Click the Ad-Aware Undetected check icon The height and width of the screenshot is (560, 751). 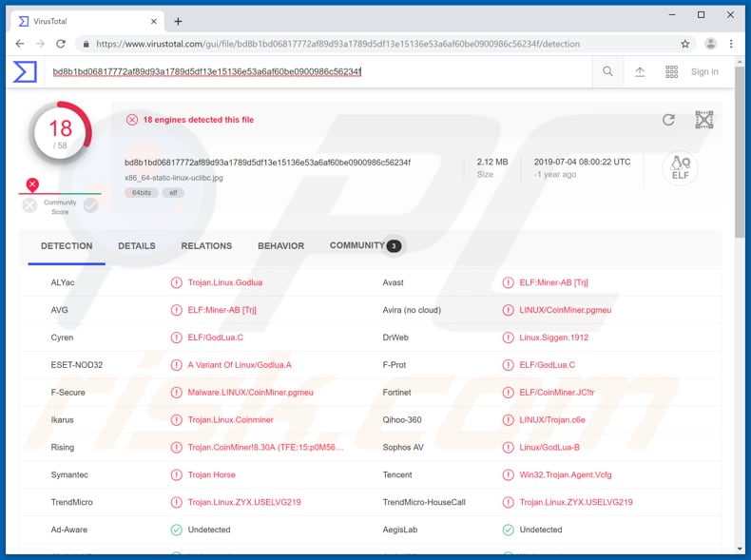coord(176,530)
